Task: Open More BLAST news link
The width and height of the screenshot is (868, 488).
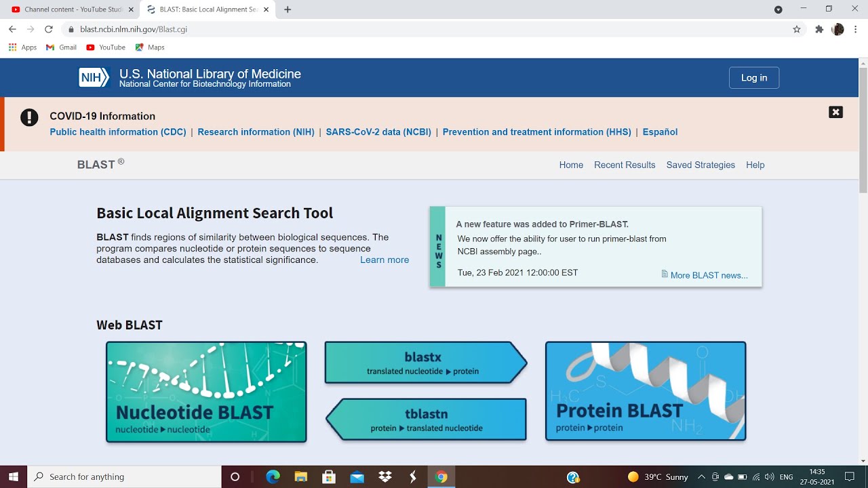Action: [x=709, y=275]
